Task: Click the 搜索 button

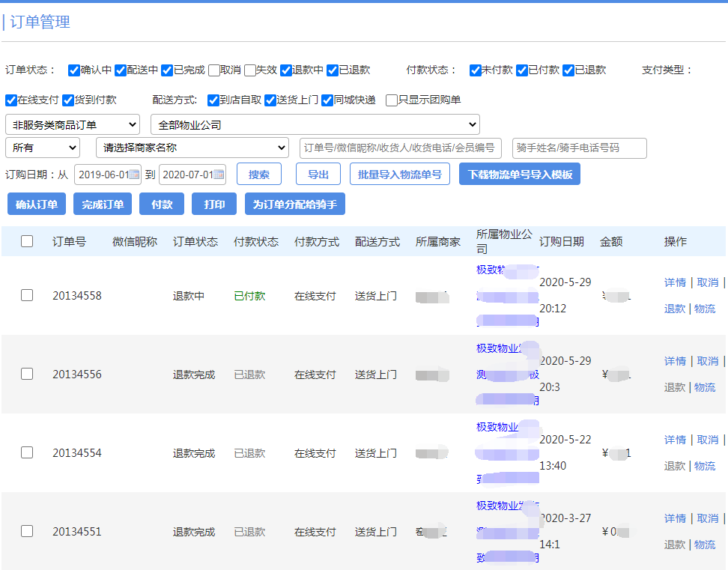Action: click(259, 174)
